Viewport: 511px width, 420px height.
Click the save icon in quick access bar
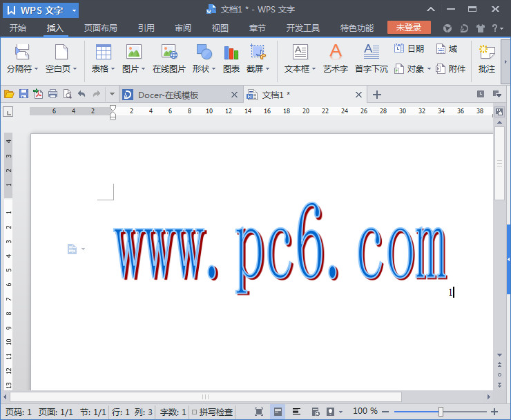23,94
